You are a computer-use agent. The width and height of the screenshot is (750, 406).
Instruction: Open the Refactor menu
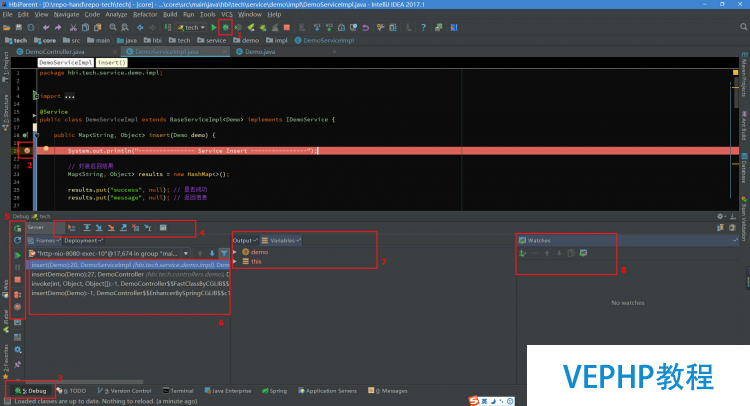(145, 14)
